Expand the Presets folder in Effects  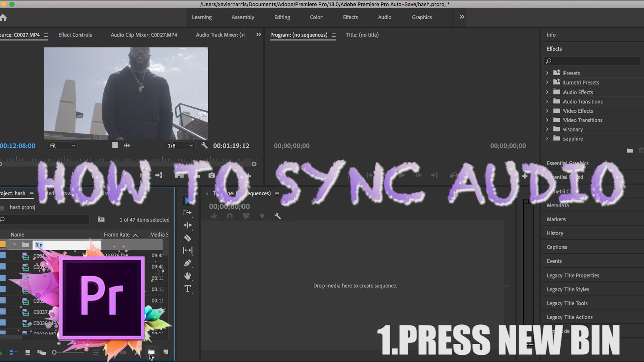(x=547, y=73)
